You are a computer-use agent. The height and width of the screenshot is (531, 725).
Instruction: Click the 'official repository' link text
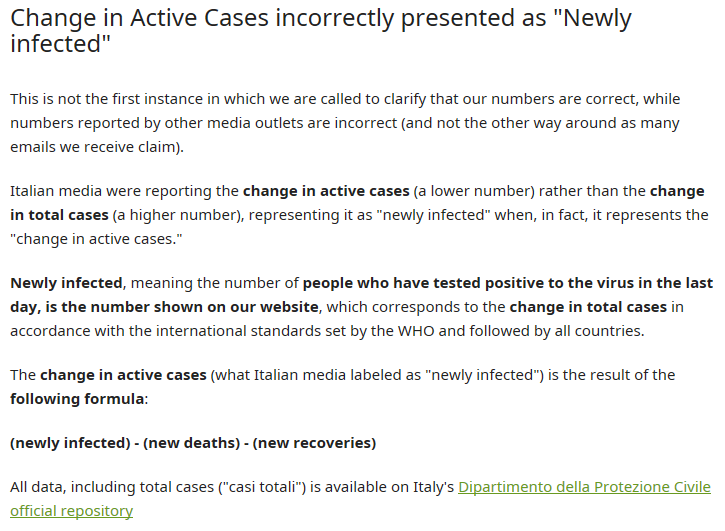pos(71,511)
